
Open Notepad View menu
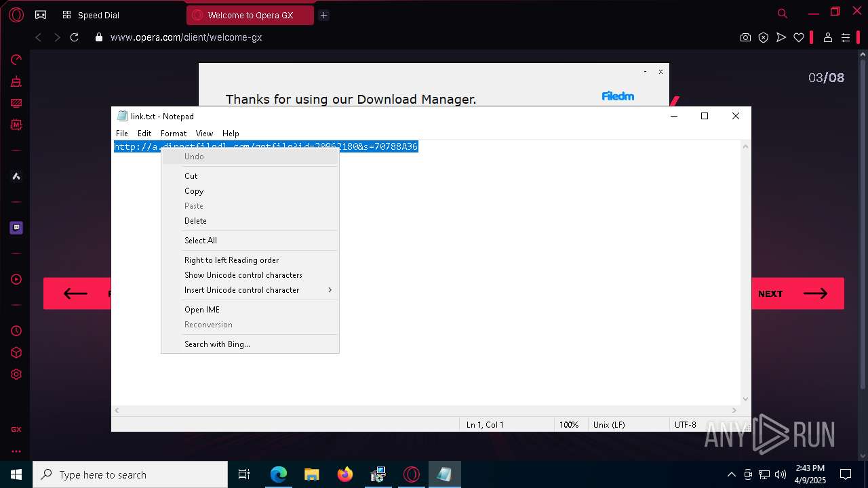(204, 134)
